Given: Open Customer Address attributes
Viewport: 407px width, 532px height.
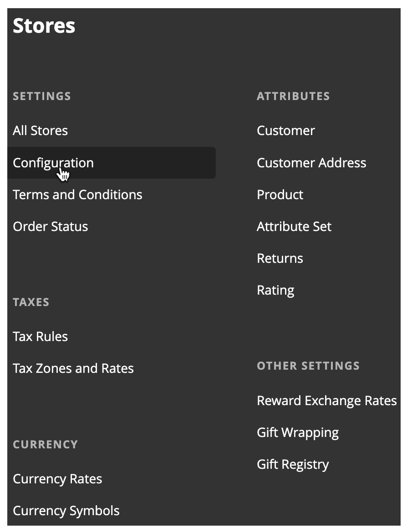Looking at the screenshot, I should pos(311,163).
